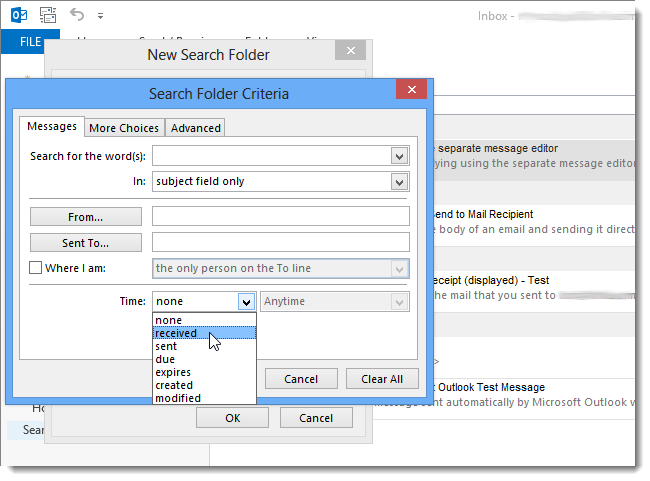Viewport: 650px width, 481px height.
Task: Open the 'only person on the To line' dropdown
Action: coord(281,269)
